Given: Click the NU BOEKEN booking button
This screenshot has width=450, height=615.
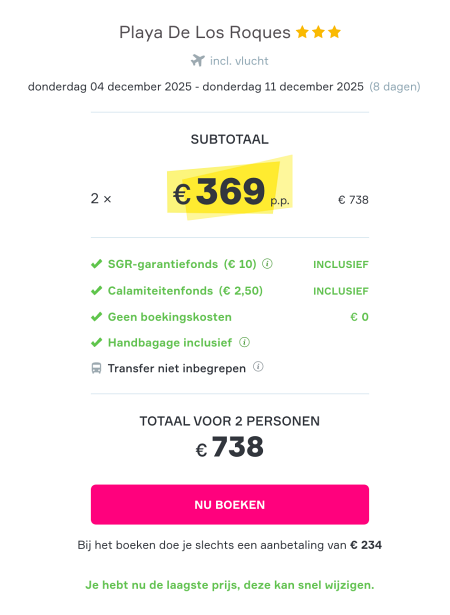Looking at the screenshot, I should click(230, 504).
